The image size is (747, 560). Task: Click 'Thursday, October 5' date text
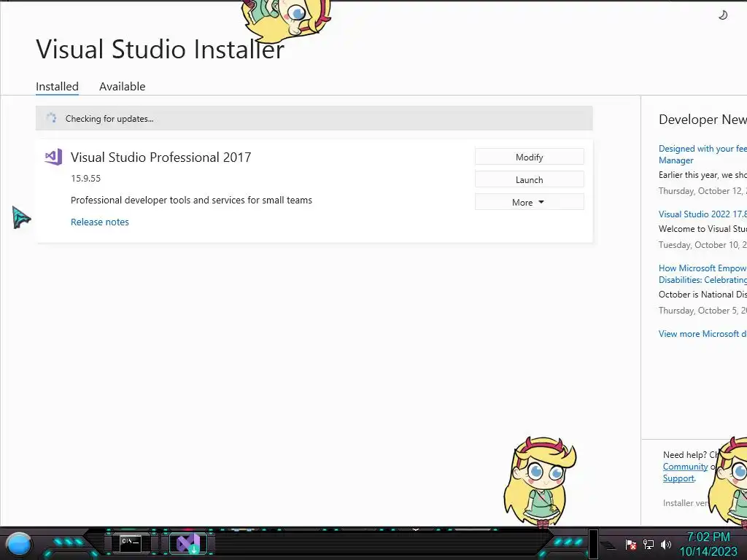(x=703, y=311)
